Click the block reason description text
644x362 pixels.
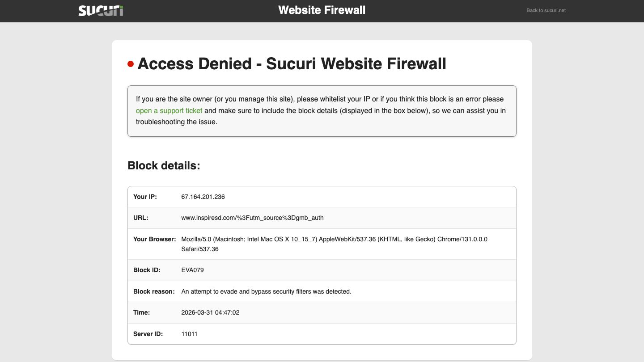point(266,291)
